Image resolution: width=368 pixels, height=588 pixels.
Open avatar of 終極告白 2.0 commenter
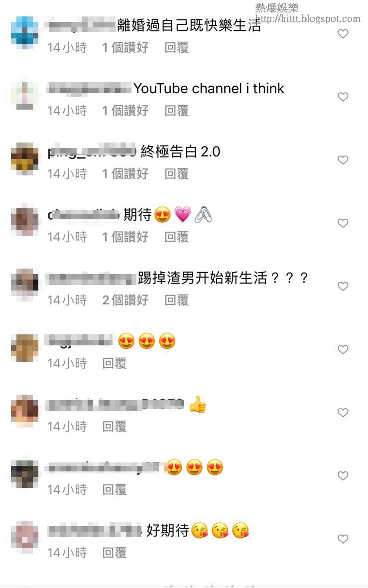[x=25, y=158]
